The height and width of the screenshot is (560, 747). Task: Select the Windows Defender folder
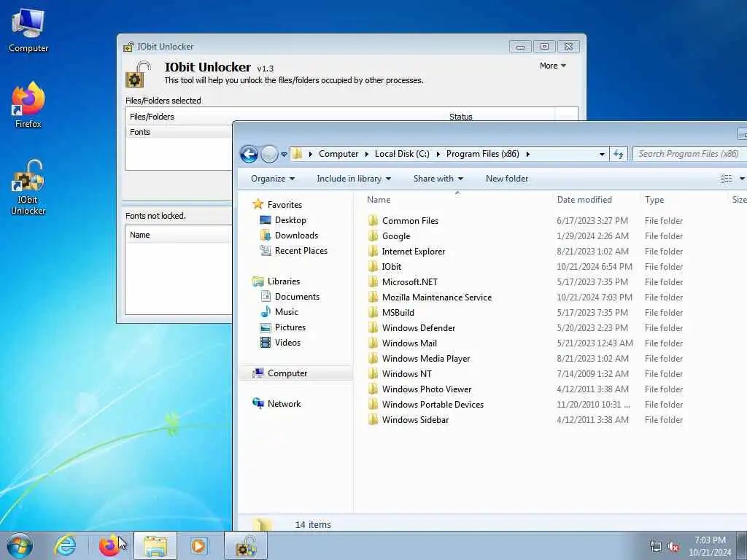(418, 327)
